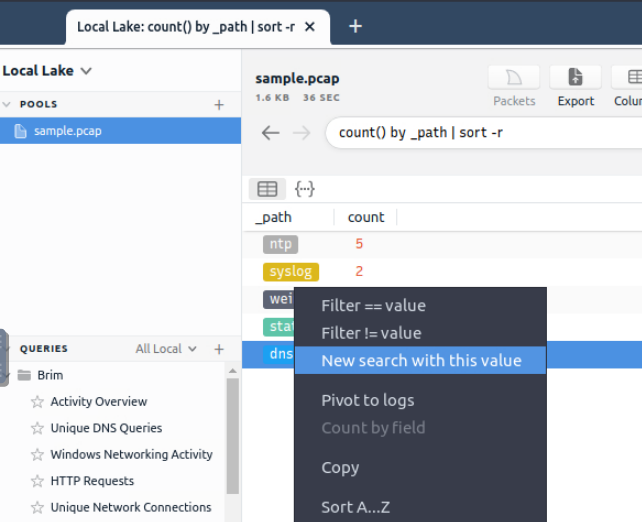Image resolution: width=642 pixels, height=522 pixels.
Task: Click the Packets shark fin icon
Action: pos(514,78)
